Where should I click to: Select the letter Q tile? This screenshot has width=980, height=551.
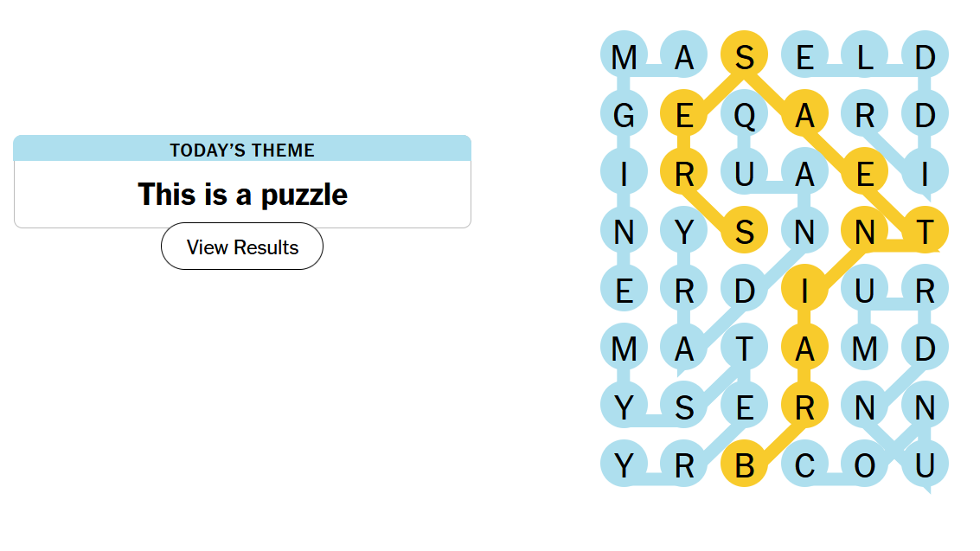pos(745,115)
